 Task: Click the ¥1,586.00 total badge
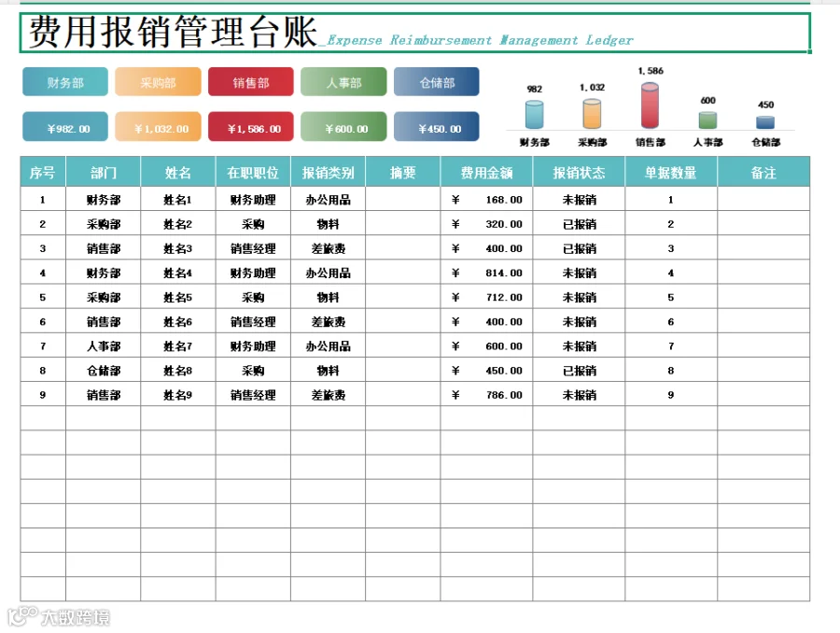[251, 126]
